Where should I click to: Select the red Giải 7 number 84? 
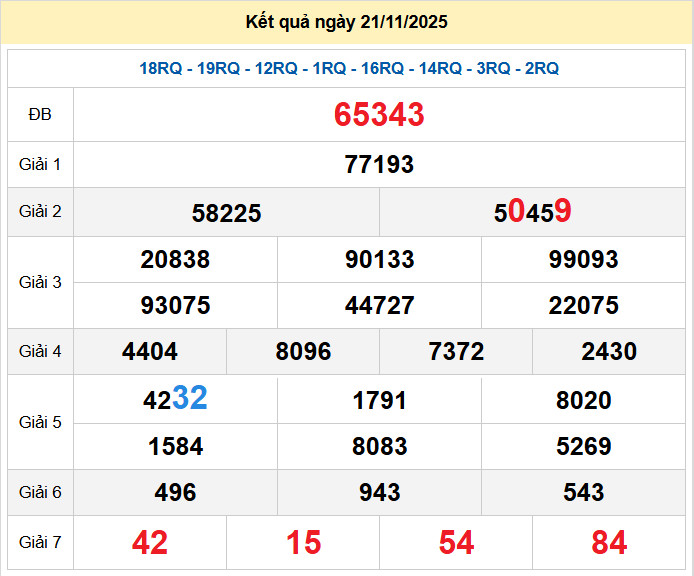pyautogui.click(x=609, y=543)
